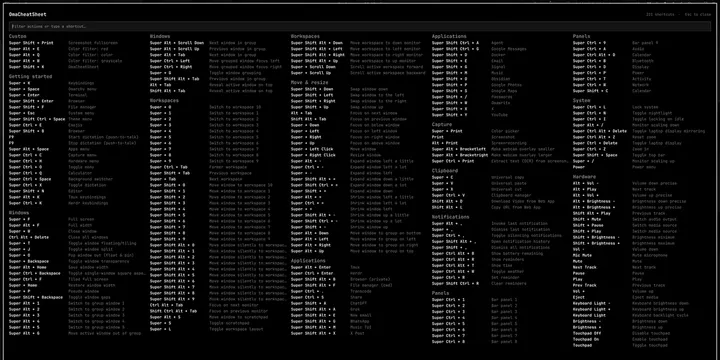Select the 'Color filter: red' row

pyautogui.click(x=77, y=49)
